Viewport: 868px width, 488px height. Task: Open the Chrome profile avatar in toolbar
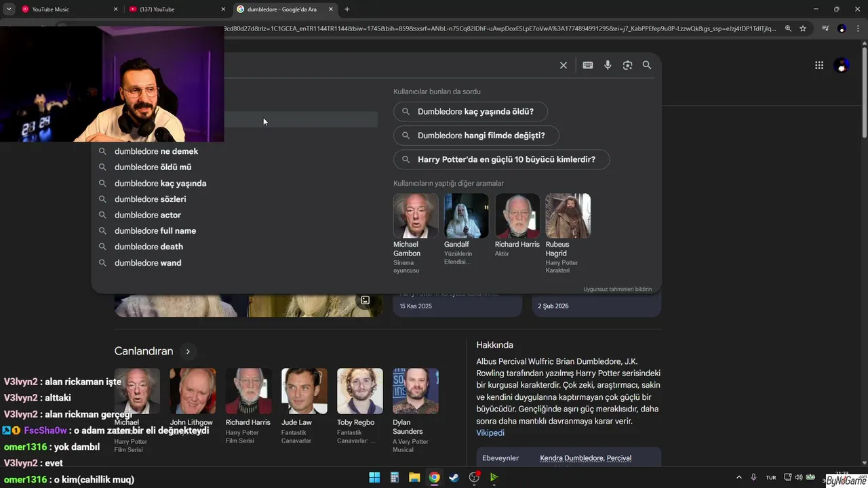(x=842, y=28)
